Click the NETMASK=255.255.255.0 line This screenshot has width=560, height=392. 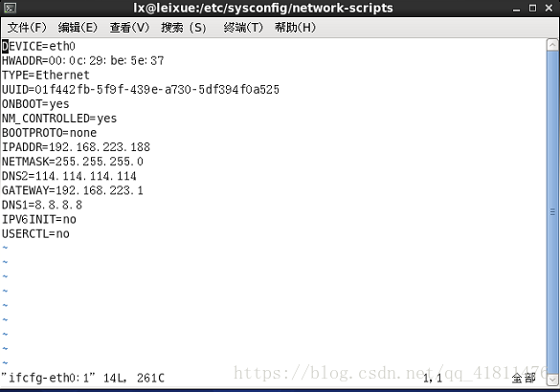click(x=73, y=162)
